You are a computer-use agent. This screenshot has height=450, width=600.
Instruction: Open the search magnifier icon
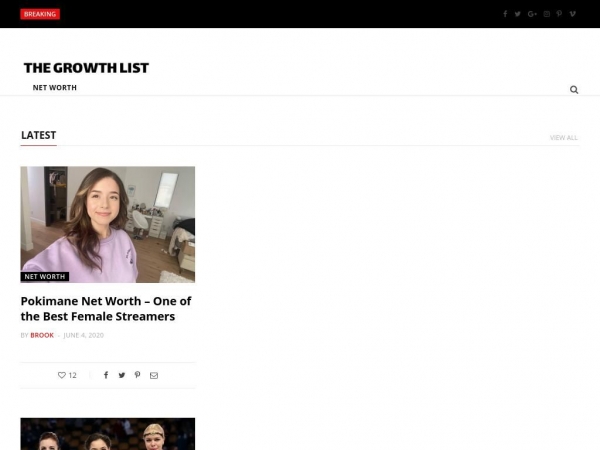tap(574, 90)
